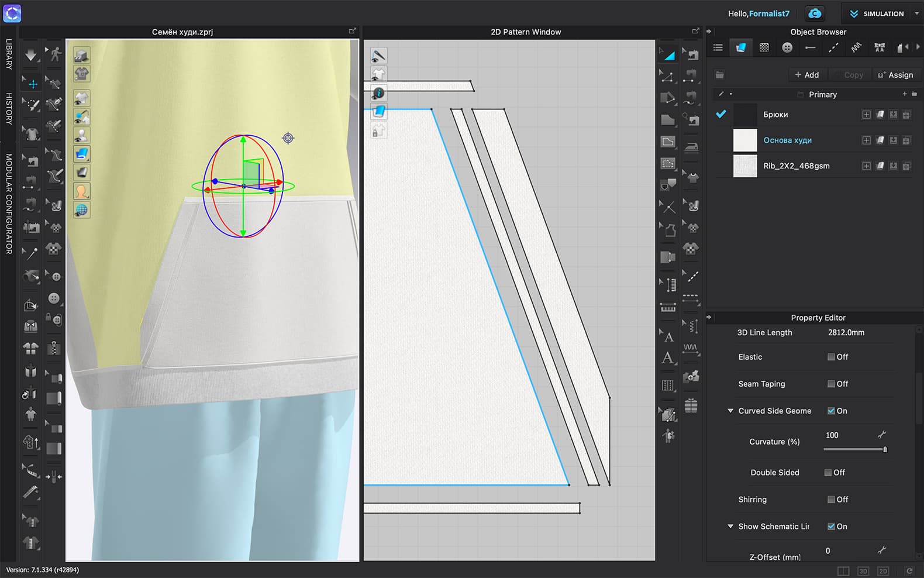Enable the Shirring checkbox
The image size is (924, 578).
tap(831, 500)
